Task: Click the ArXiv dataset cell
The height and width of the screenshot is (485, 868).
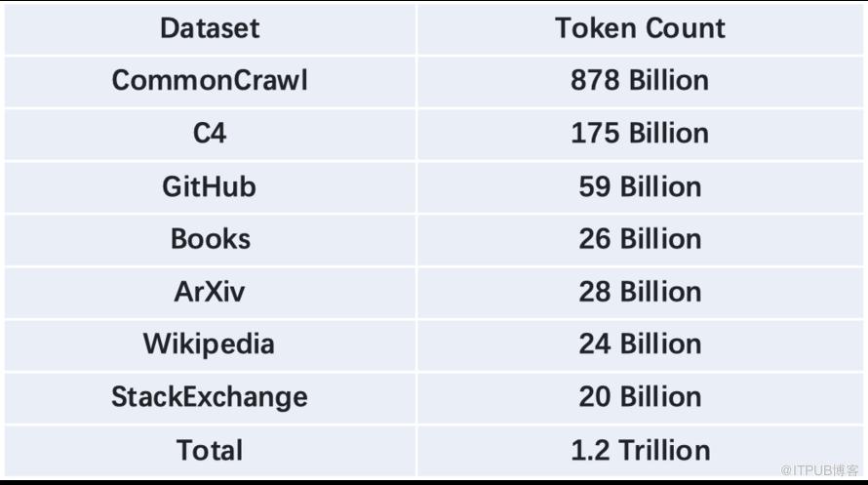Action: 210,292
